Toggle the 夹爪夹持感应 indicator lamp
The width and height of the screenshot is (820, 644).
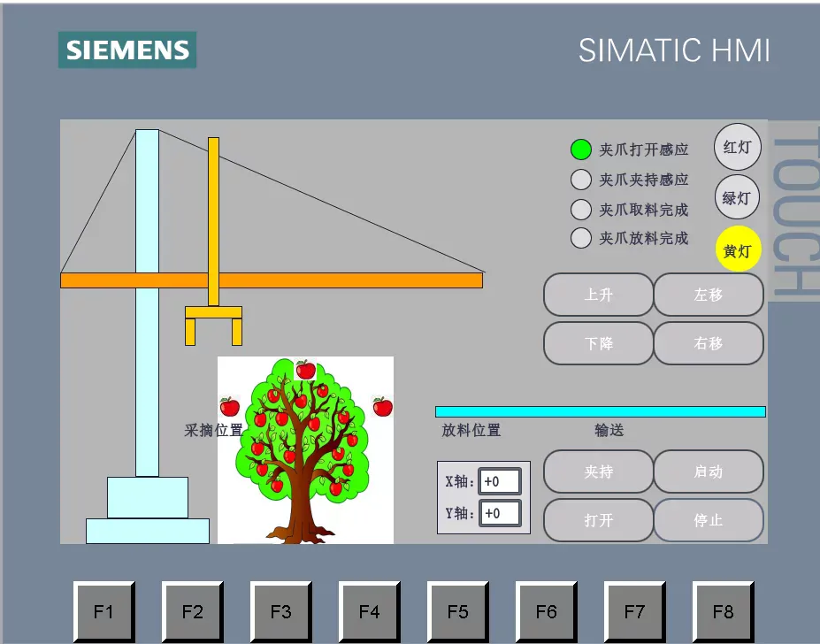pos(580,180)
